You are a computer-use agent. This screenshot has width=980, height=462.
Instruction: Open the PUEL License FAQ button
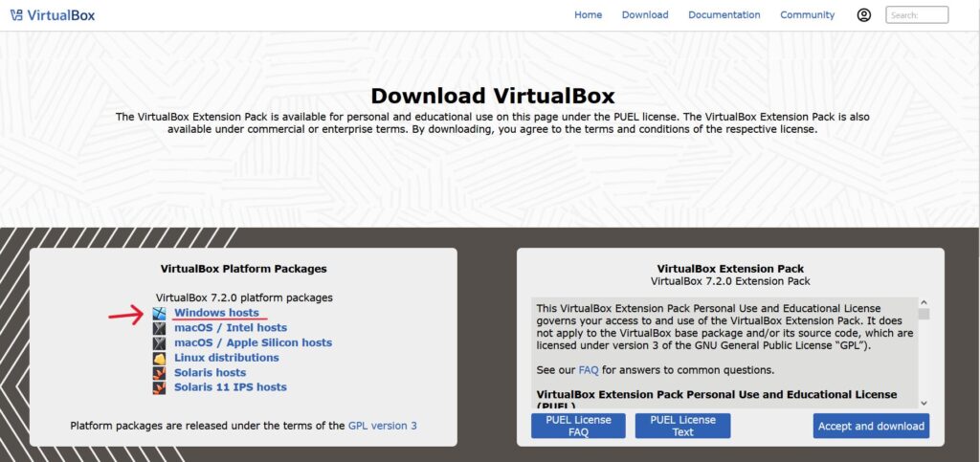[578, 426]
